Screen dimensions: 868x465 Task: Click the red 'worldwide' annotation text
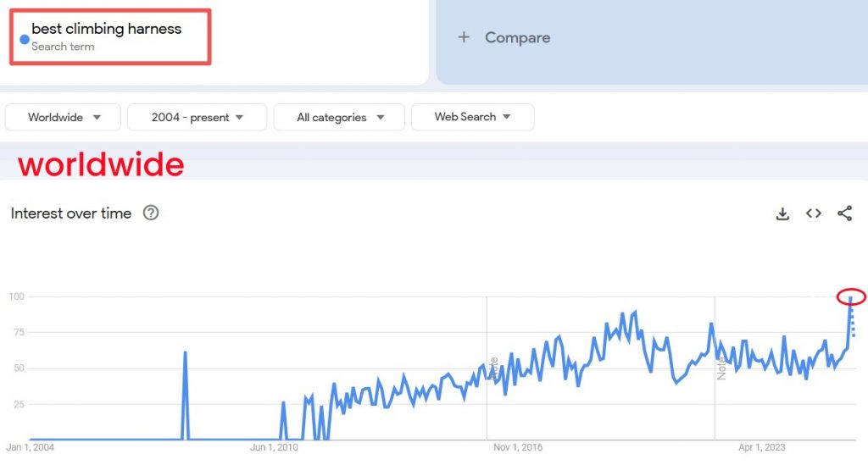click(101, 164)
